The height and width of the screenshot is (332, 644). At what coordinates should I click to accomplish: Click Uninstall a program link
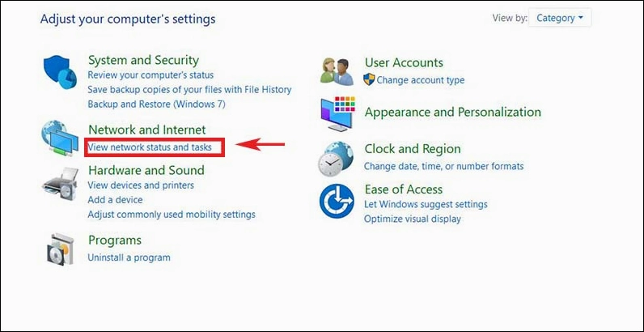tap(129, 258)
